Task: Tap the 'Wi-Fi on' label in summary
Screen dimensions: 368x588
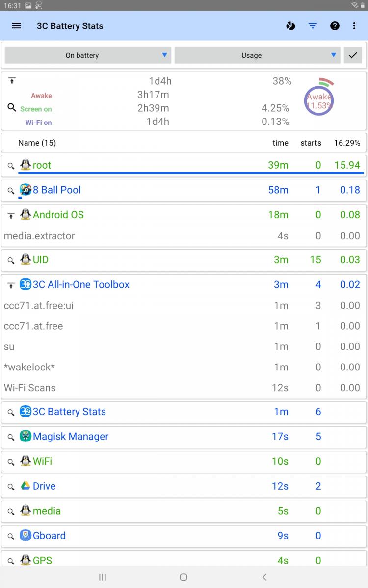Action: coord(38,122)
